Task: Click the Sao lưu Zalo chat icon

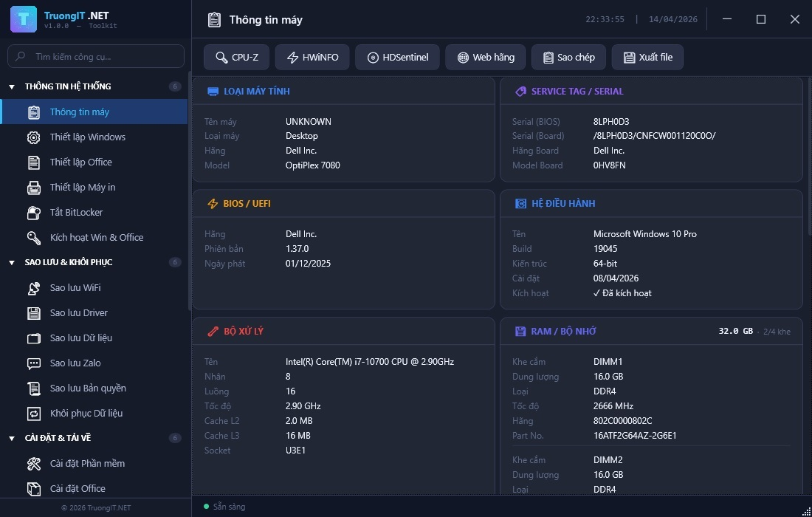Action: click(34, 363)
